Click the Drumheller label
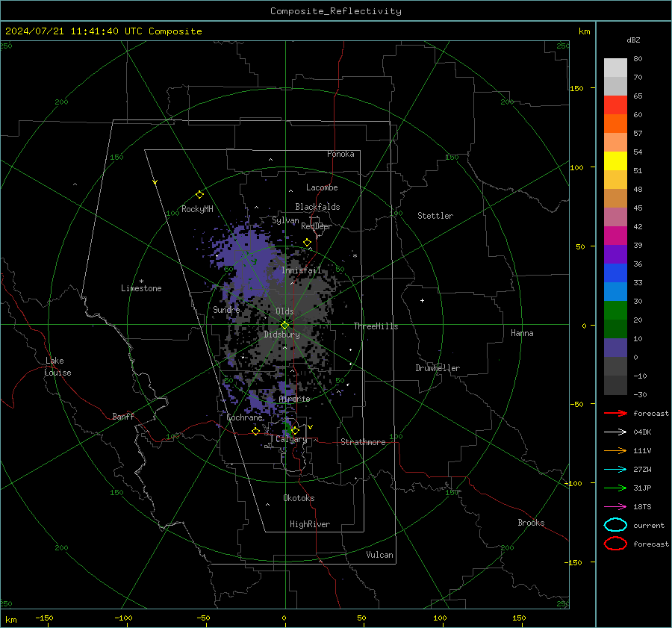 [x=438, y=368]
